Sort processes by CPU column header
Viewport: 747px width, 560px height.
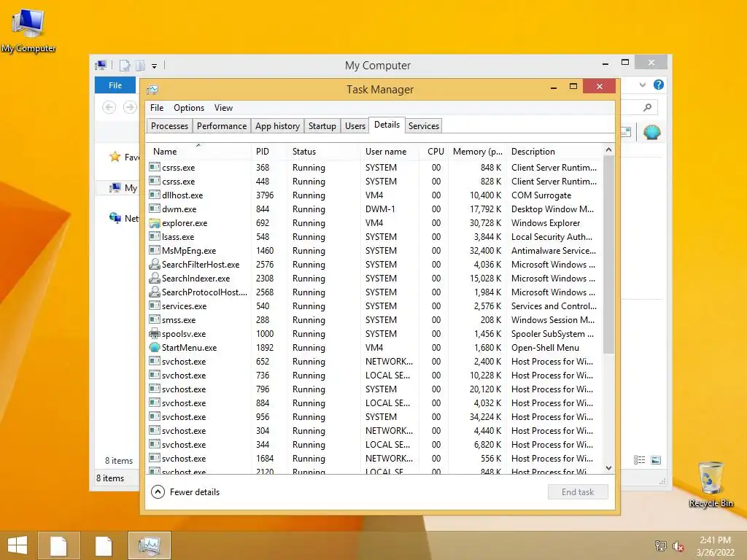[x=434, y=152]
